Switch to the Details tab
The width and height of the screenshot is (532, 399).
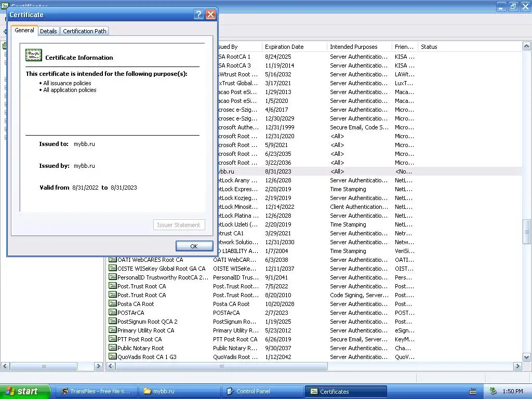pyautogui.click(x=48, y=31)
